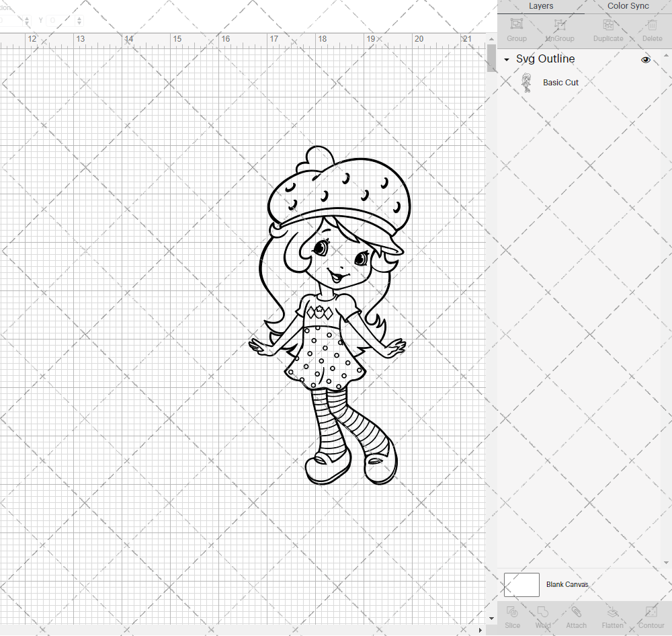
Task: Click canvas horizontal scrollbar right arrow
Action: coord(480,630)
